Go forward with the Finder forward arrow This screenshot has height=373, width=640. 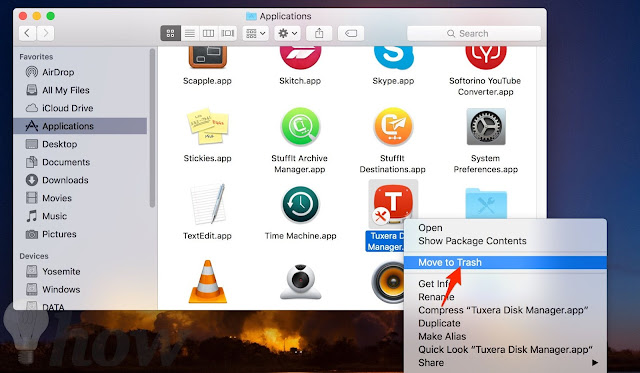(46, 33)
